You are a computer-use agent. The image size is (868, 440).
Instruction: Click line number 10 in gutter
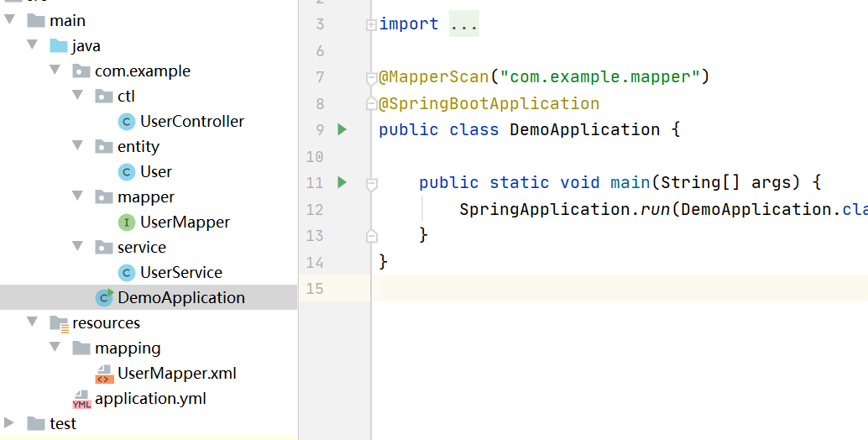[x=315, y=157]
